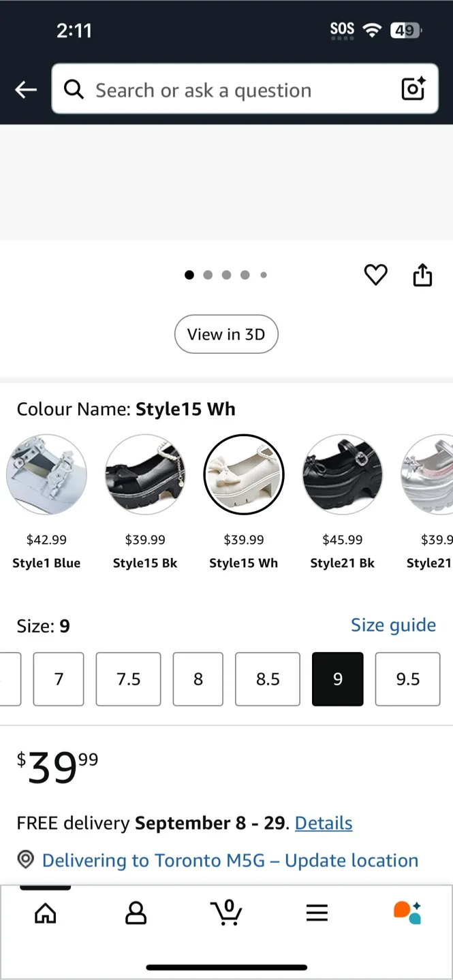
Task: Open the shopping cart
Action: 226,912
